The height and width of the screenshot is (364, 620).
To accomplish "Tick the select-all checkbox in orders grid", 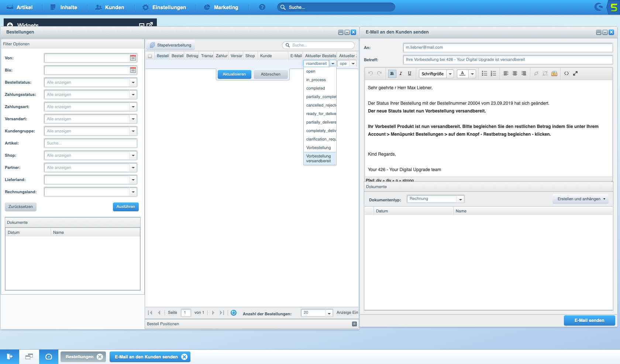I will 150,56.
